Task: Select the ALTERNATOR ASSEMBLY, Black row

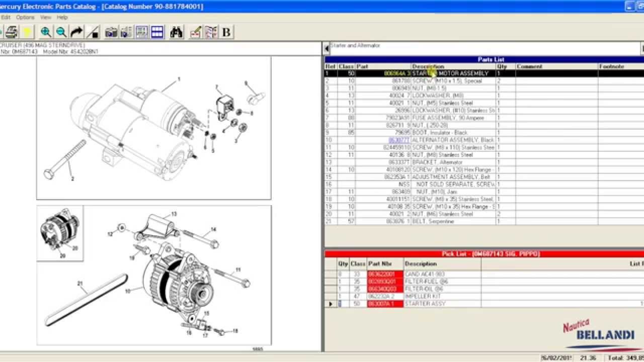Action: click(x=484, y=140)
